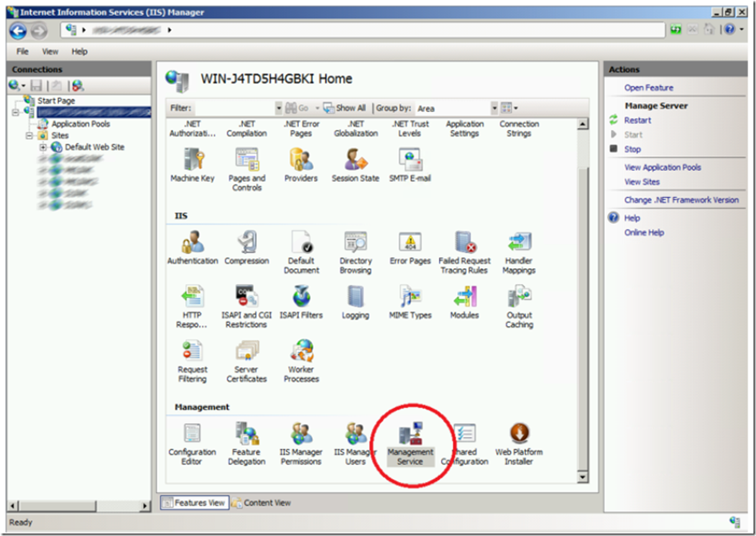Open the Authentication feature
Image resolution: width=756 pixels, height=536 pixels.
point(193,248)
